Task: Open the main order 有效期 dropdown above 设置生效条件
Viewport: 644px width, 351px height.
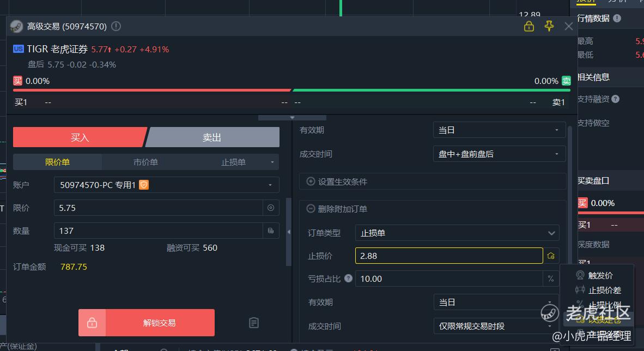Action: coord(500,130)
